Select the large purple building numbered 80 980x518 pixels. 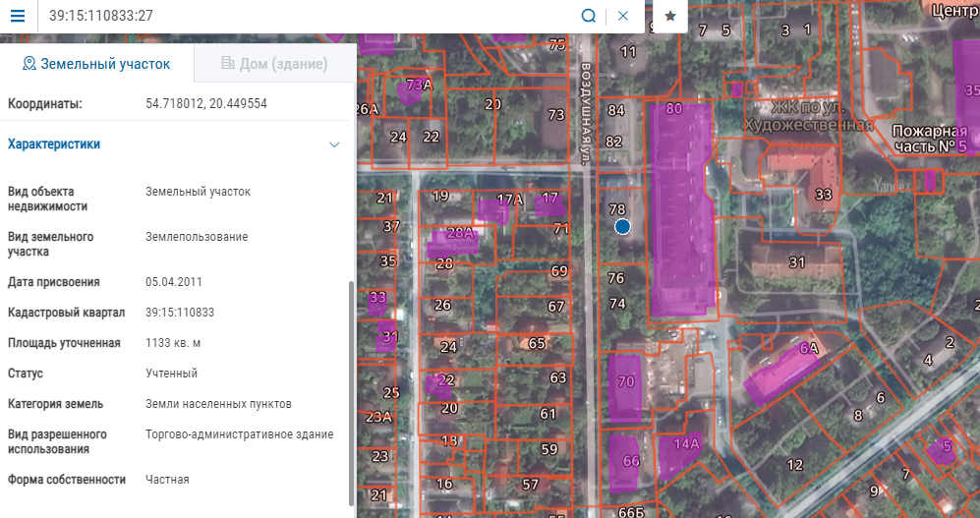tap(680, 209)
